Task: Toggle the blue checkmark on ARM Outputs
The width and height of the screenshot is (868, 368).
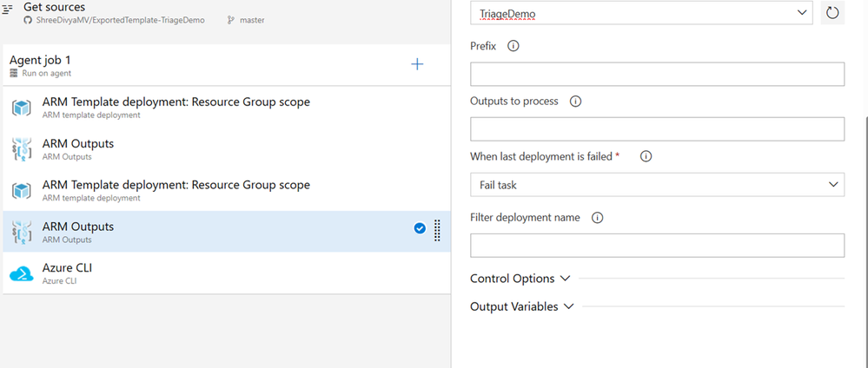Action: (x=420, y=228)
